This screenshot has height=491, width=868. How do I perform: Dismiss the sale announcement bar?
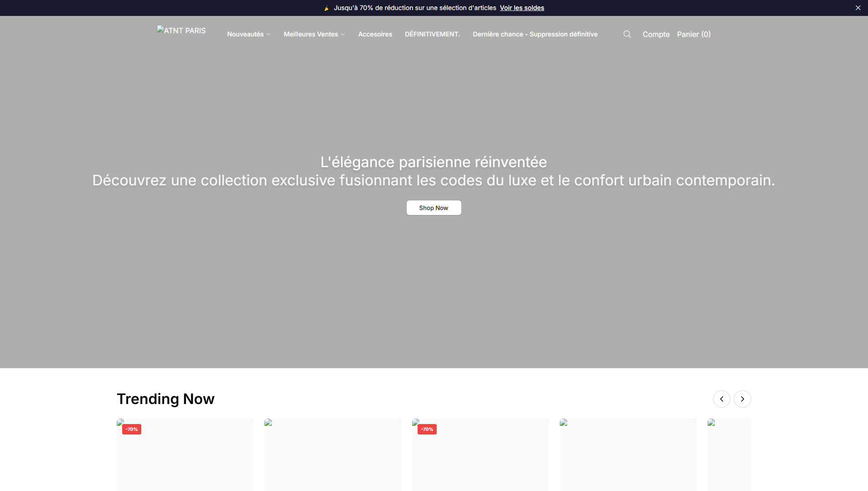click(x=858, y=8)
